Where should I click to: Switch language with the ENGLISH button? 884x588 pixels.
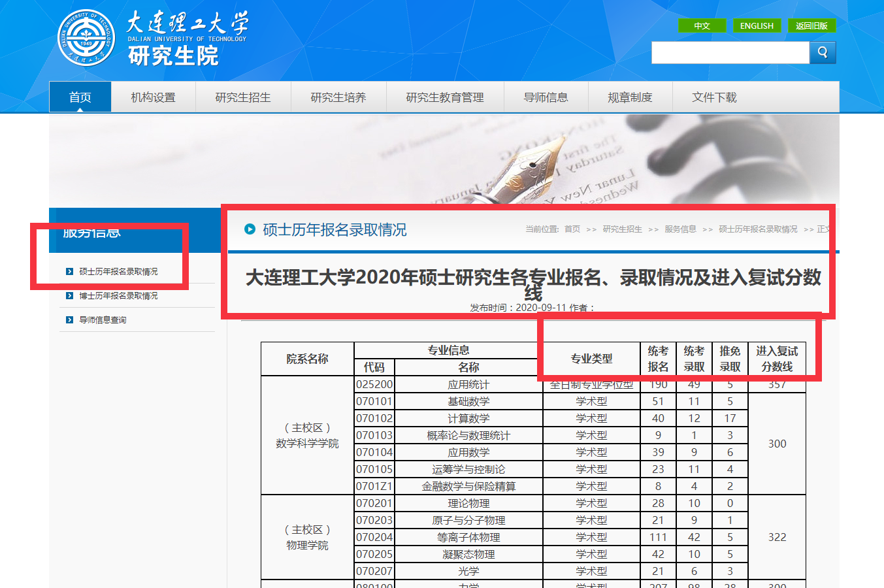tap(757, 25)
